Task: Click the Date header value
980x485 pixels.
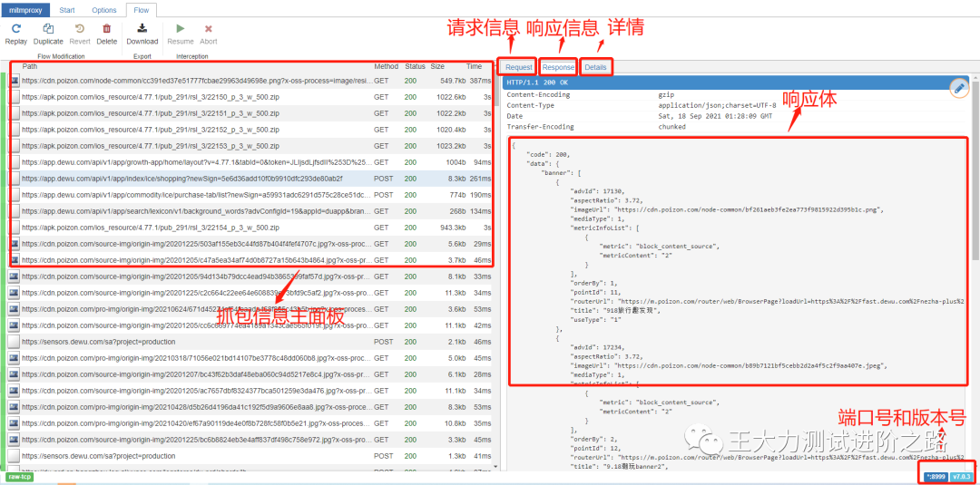Action: pyautogui.click(x=715, y=116)
